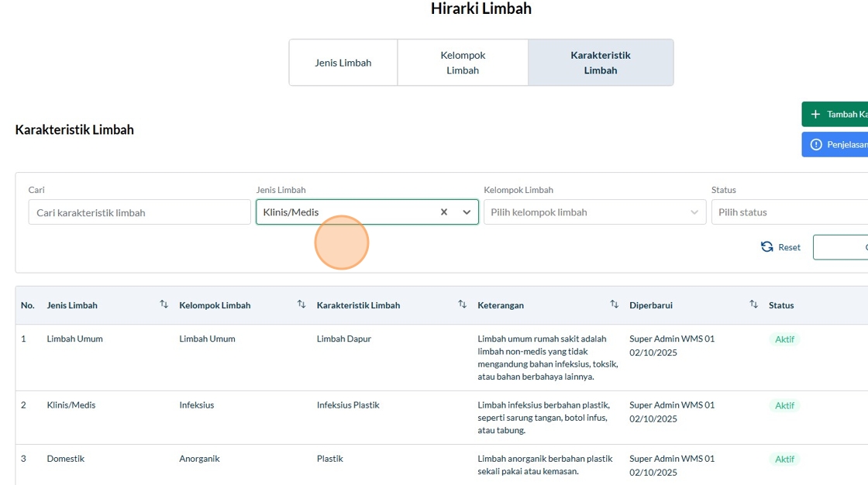Click the plus icon on Tambah button
The height and width of the screenshot is (485, 868).
[x=815, y=115]
